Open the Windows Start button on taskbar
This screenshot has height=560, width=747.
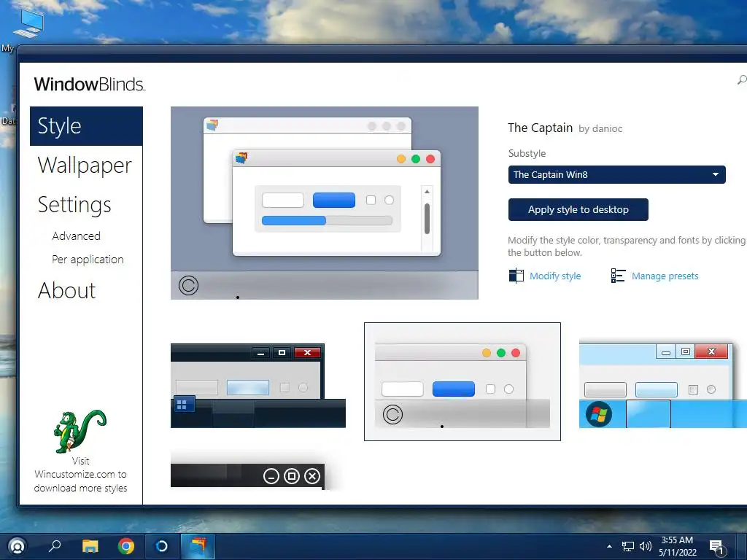coord(18,545)
